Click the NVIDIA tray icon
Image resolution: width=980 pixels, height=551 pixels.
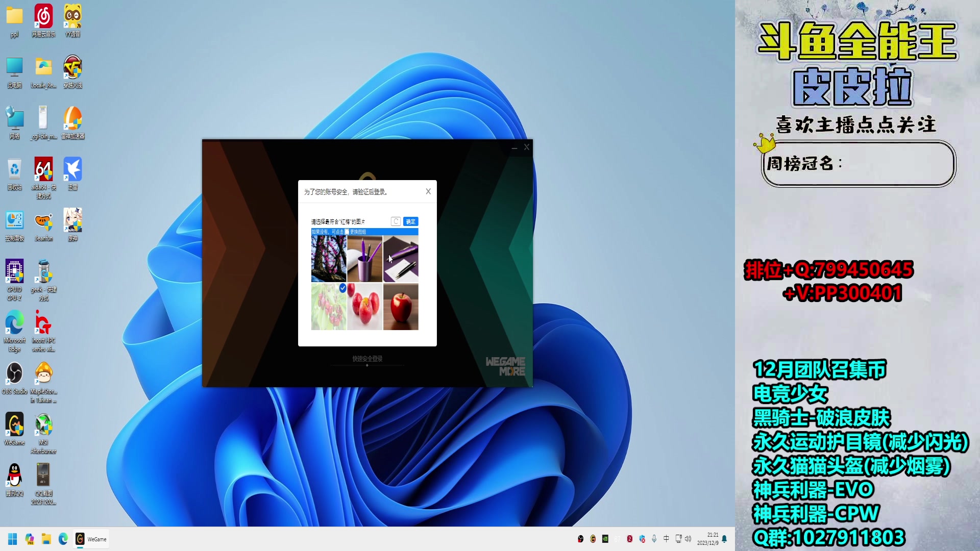click(x=605, y=539)
